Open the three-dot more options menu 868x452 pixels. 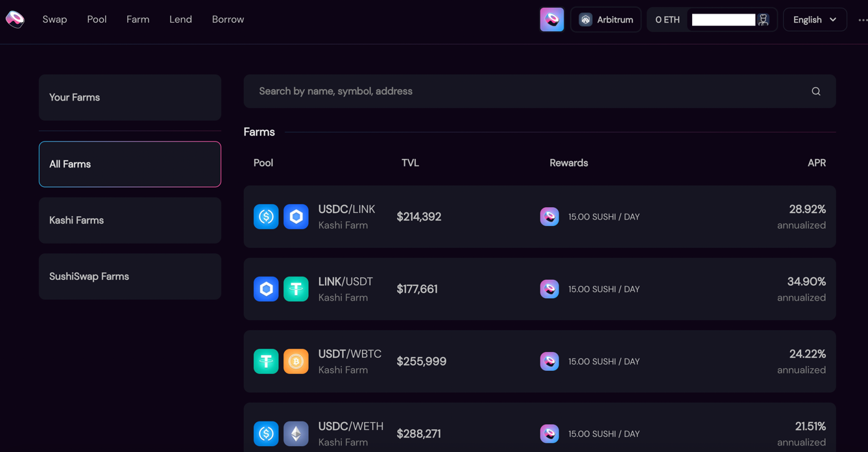862,19
